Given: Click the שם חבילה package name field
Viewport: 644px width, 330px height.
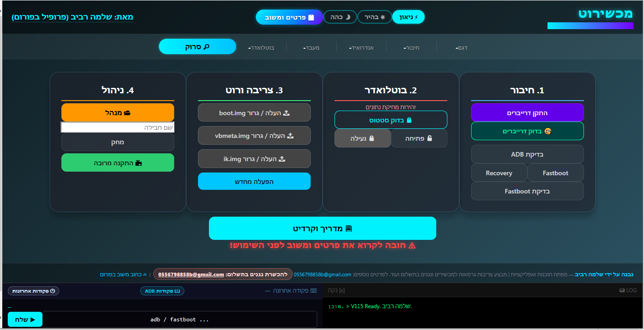Looking at the screenshot, I should tap(117, 127).
